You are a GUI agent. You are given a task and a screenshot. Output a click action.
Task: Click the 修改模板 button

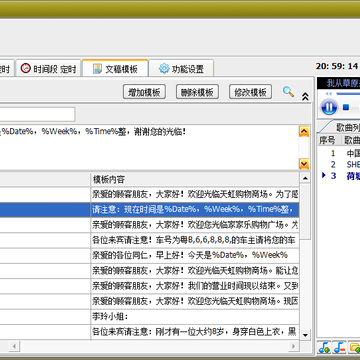point(250,92)
